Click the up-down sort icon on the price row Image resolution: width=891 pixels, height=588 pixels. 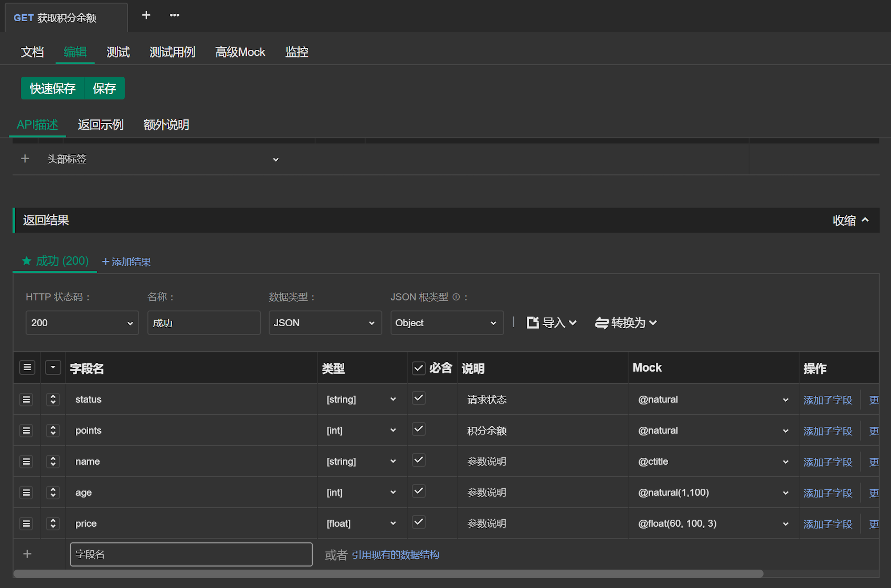[53, 524]
